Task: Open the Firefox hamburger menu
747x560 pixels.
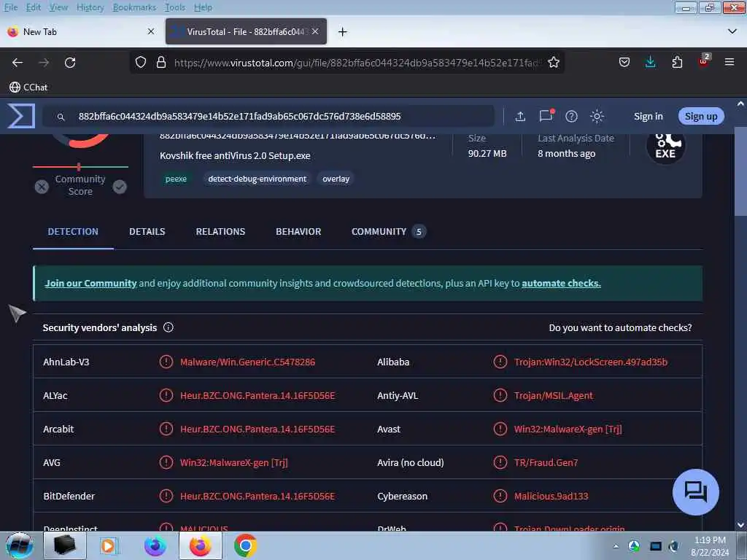Action: 729,63
